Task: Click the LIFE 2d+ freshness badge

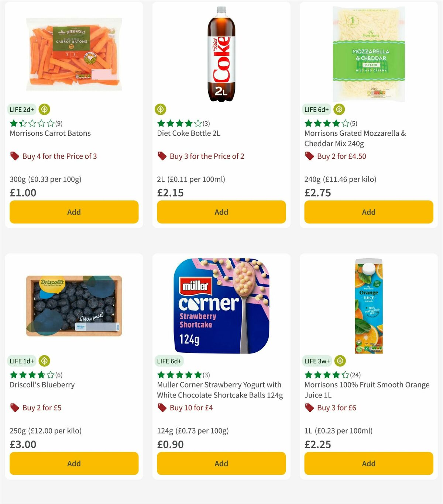Action: tap(22, 109)
